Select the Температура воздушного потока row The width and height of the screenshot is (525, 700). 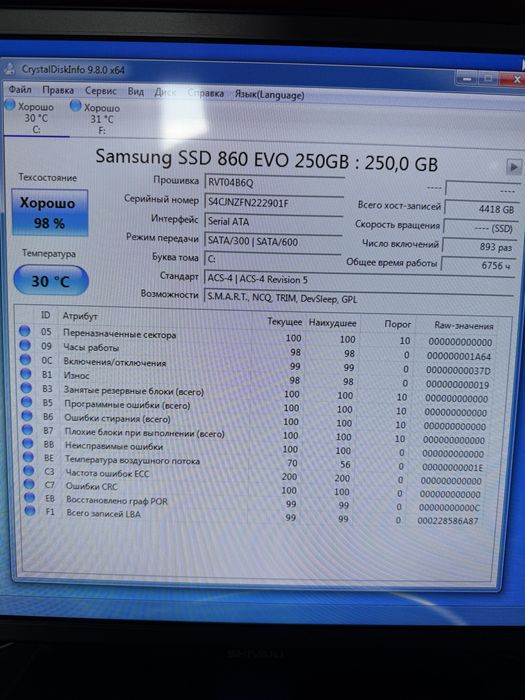257,462
